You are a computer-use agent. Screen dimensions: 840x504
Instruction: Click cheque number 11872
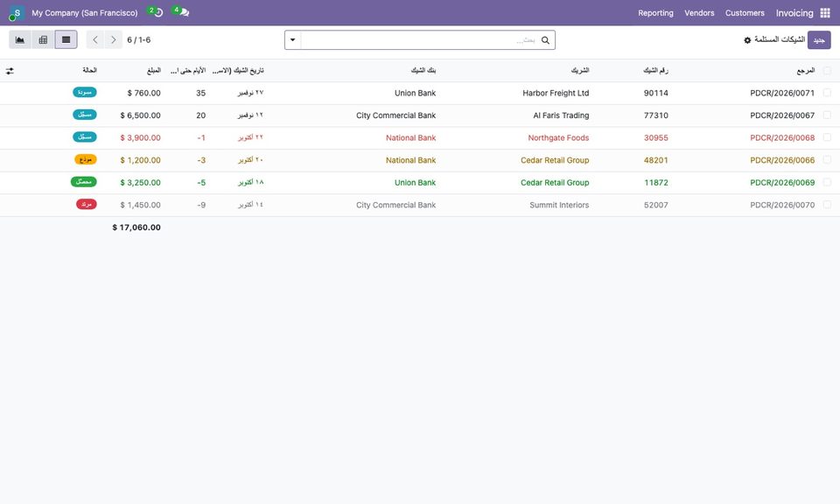click(x=655, y=183)
